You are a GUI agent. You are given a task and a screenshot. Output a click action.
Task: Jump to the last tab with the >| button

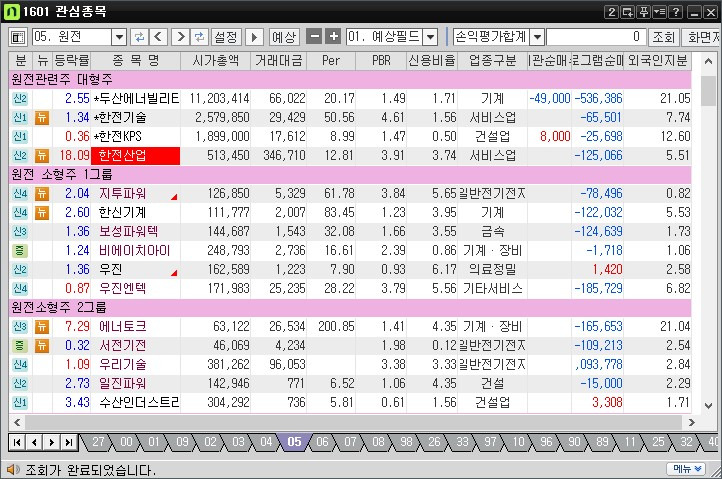(x=69, y=443)
